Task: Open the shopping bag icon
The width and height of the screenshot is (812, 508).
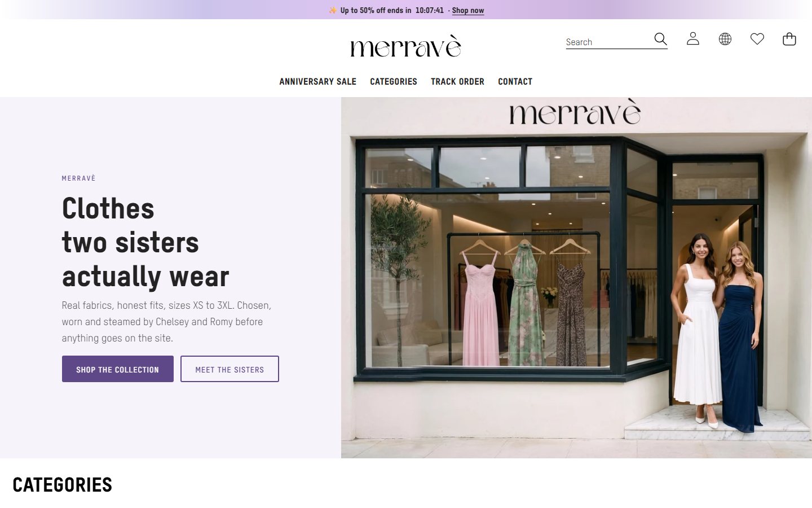Action: [789, 39]
